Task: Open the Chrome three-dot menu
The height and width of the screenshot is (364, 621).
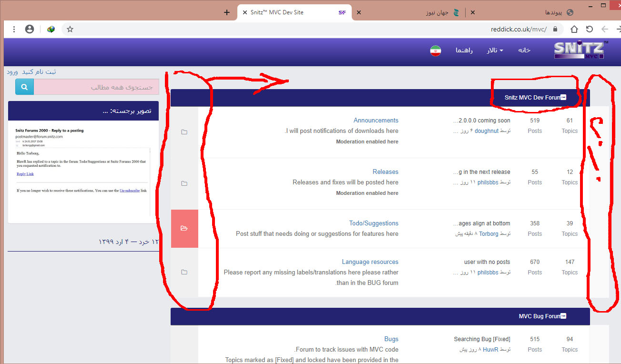Action: pyautogui.click(x=14, y=29)
